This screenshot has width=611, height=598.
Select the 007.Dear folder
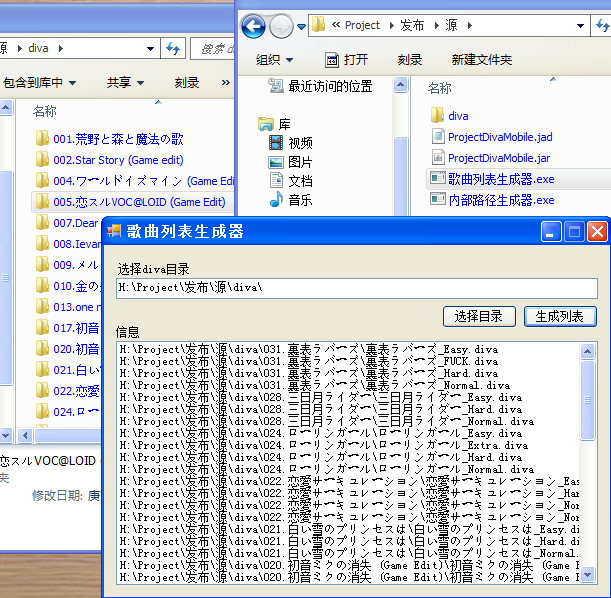tap(67, 223)
